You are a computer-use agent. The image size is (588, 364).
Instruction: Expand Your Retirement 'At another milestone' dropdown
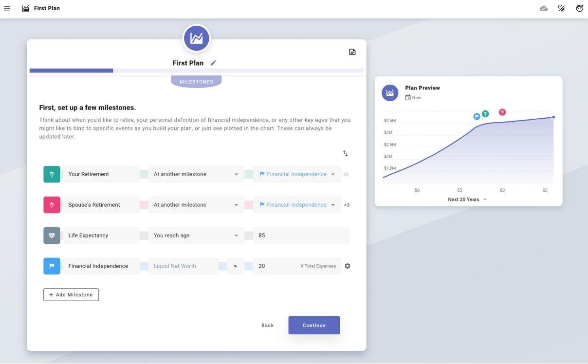tap(196, 174)
